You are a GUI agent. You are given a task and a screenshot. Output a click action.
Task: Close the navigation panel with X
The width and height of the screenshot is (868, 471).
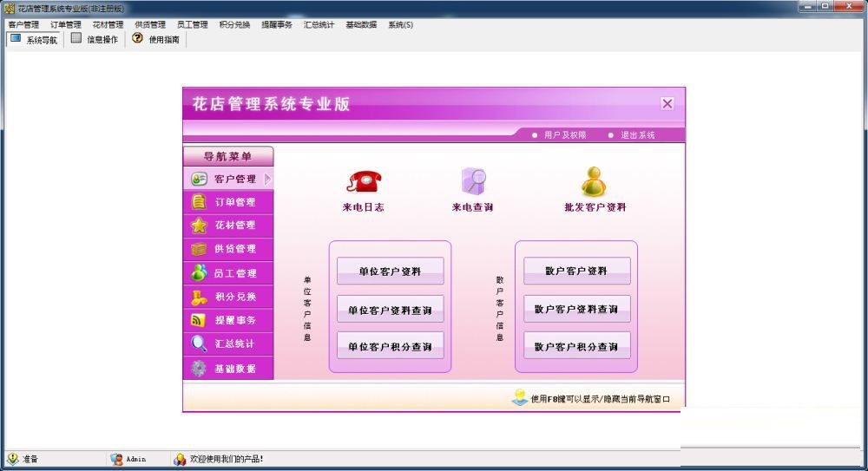coord(667,103)
